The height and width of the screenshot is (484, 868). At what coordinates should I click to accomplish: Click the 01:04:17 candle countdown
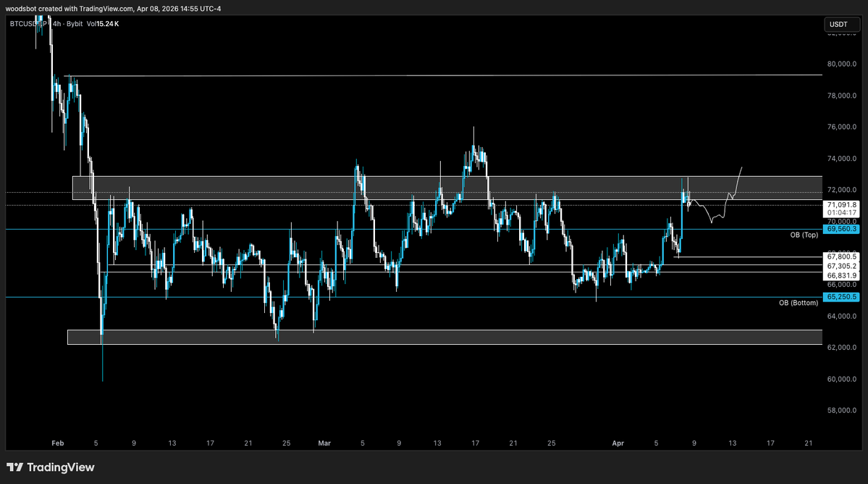click(x=841, y=212)
